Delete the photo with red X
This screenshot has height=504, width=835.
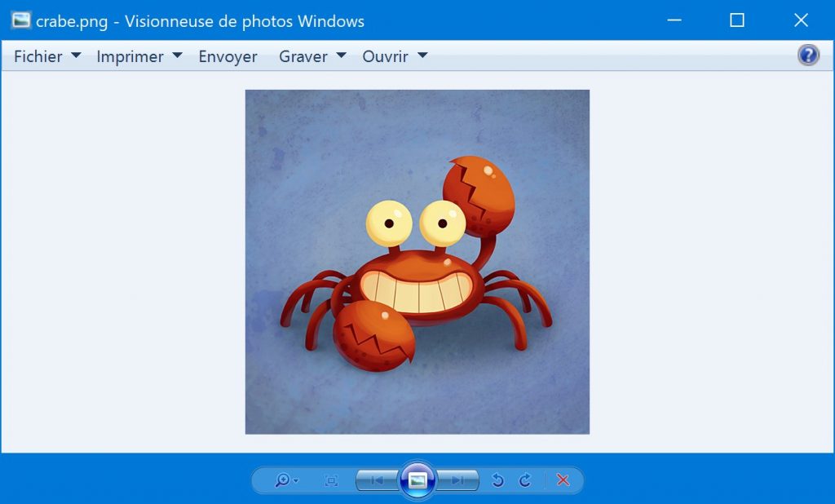point(563,480)
